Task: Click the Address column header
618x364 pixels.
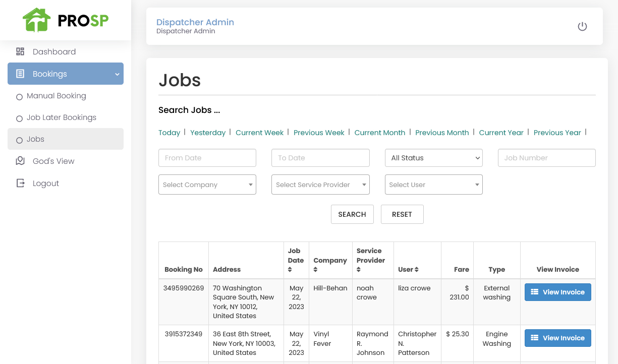Action: [227, 270]
